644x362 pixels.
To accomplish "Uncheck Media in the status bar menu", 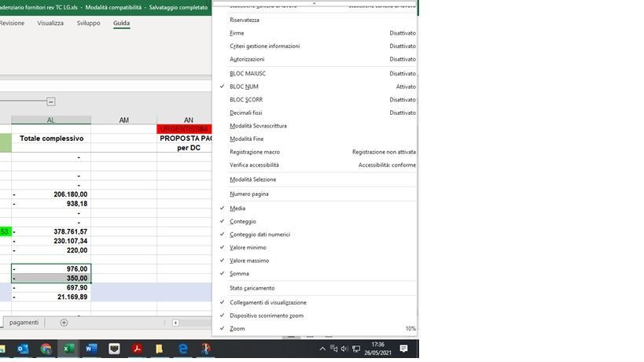I will pos(315,209).
